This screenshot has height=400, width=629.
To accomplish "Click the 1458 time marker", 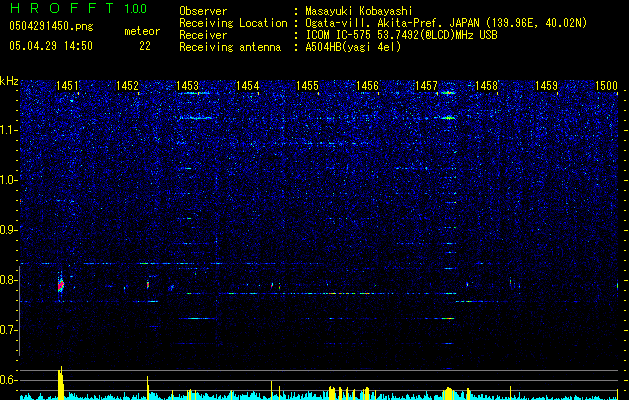I will coord(486,86).
